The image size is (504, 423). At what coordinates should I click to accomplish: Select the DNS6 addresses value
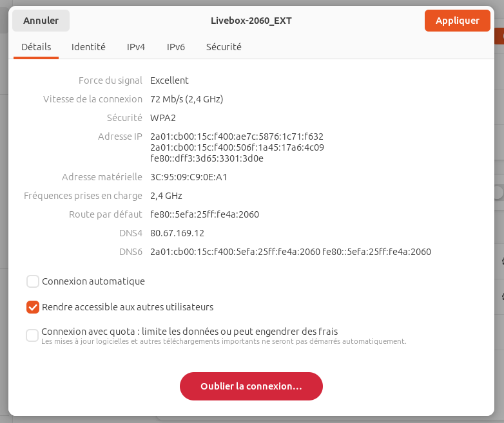(x=291, y=252)
